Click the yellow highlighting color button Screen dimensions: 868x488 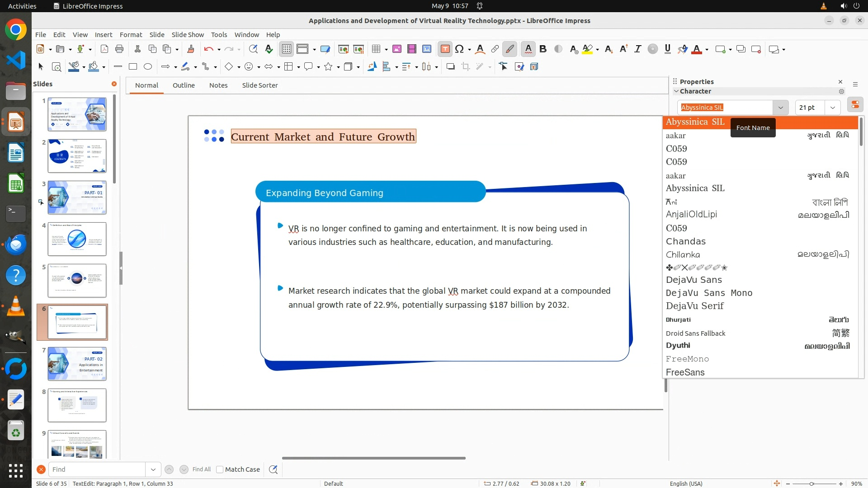click(x=587, y=49)
